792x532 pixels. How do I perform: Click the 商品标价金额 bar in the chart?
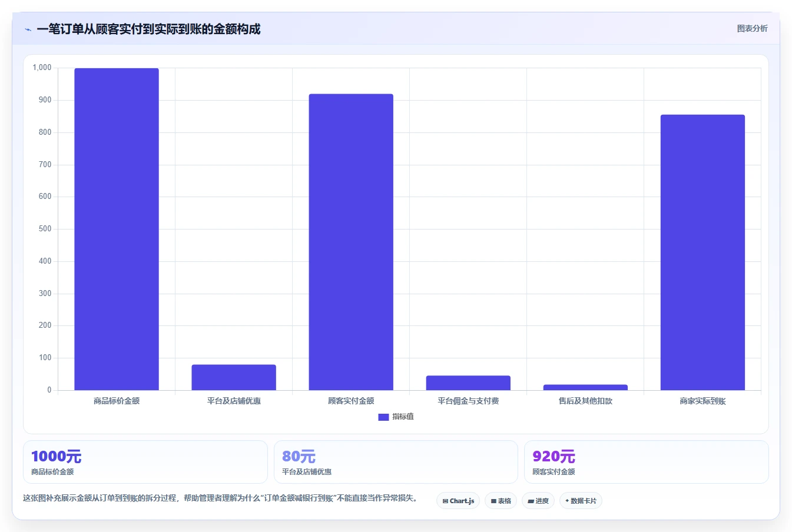click(x=117, y=229)
